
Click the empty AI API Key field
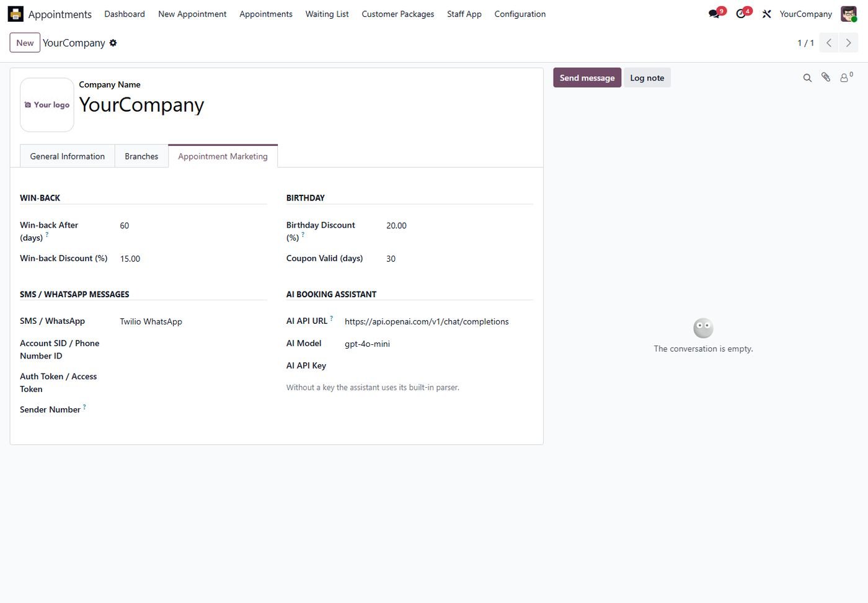tap(438, 366)
